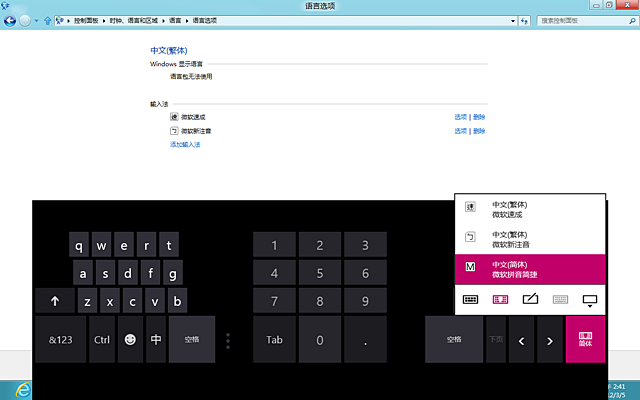This screenshot has width=640, height=400.
Task: Go up one level with the up arrow
Action: pyautogui.click(x=48, y=20)
